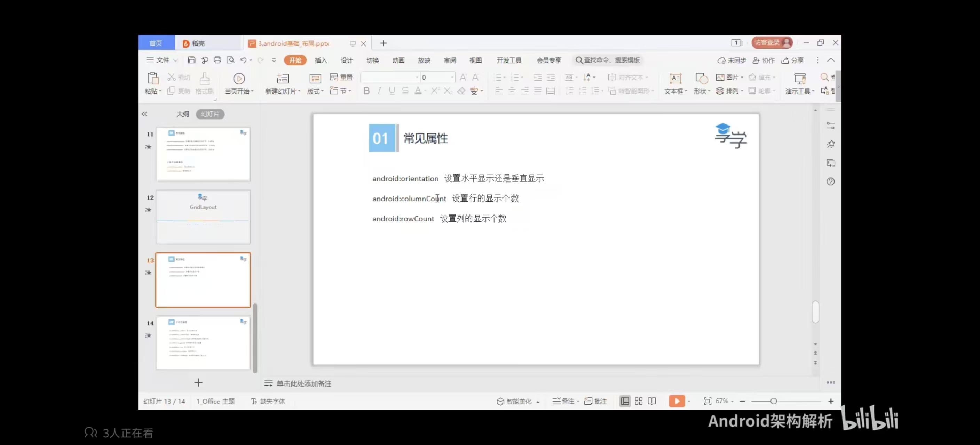Toggle Strikethrough formatting

point(405,90)
